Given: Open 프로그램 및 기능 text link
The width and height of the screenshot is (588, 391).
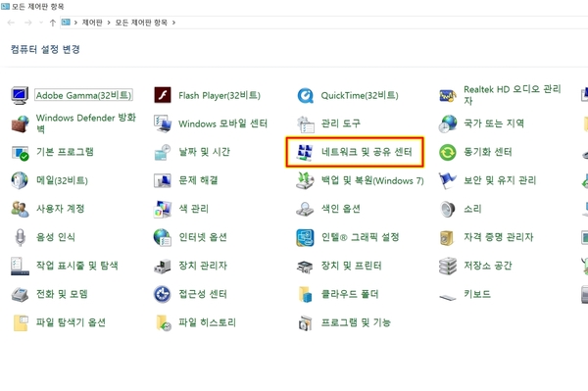Looking at the screenshot, I should 356,322.
